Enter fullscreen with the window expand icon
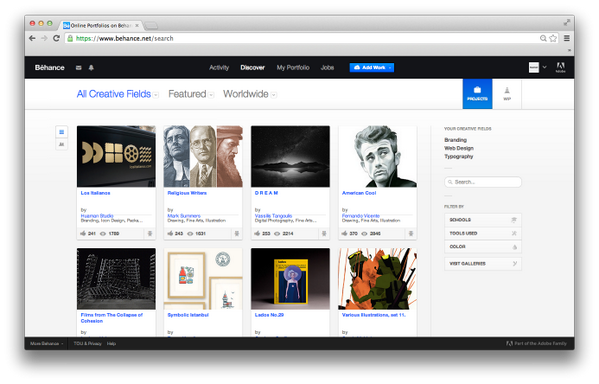The image size is (599, 384). 567,23
